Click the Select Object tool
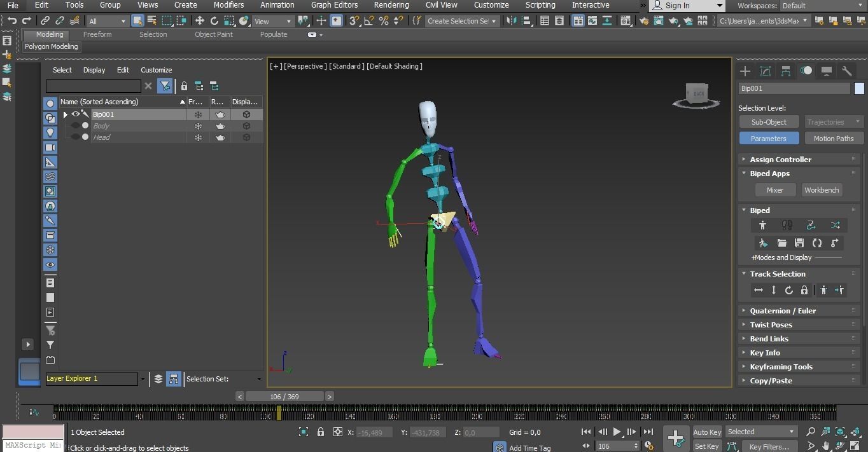 tap(137, 21)
